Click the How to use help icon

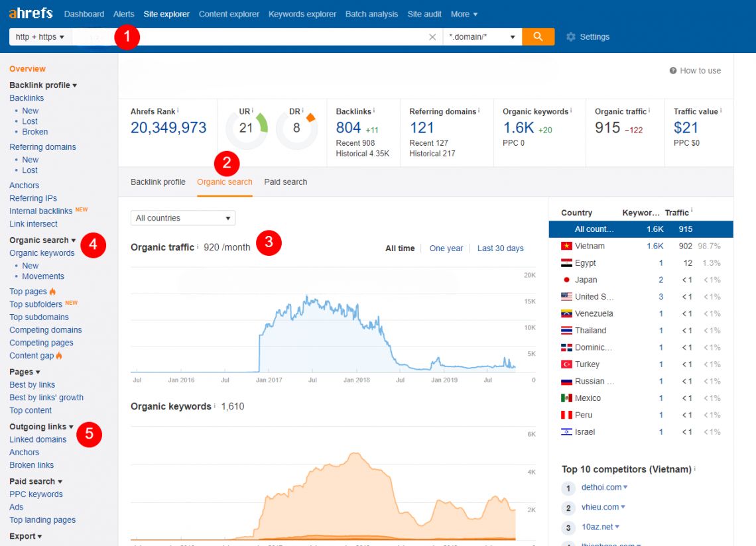[x=673, y=71]
